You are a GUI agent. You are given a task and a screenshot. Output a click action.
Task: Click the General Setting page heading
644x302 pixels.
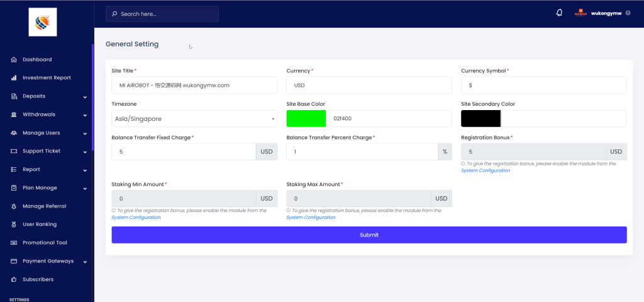tap(132, 44)
